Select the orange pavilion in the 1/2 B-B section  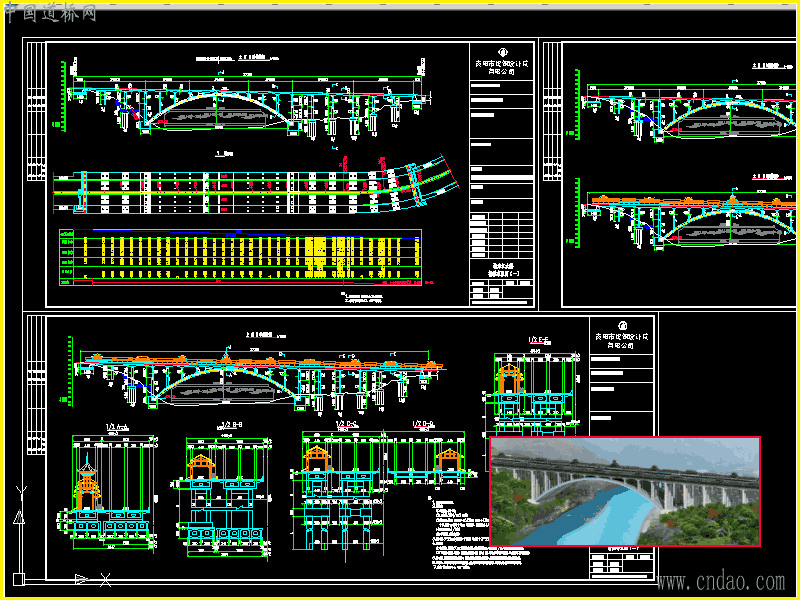click(202, 467)
